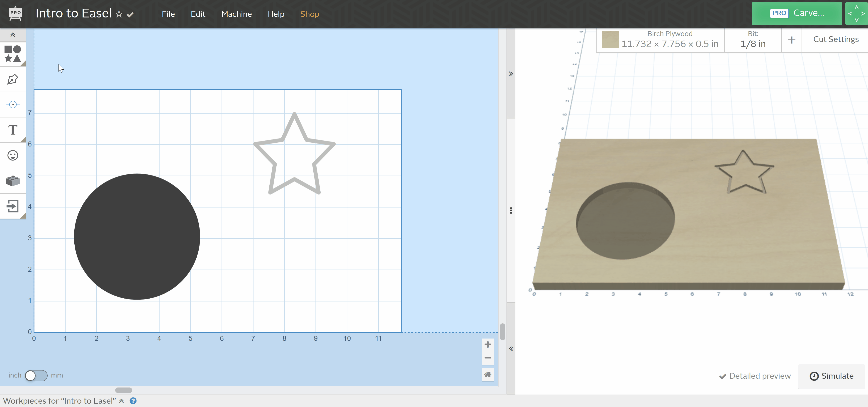The image size is (868, 407).
Task: Toggle units between inch and mm
Action: tap(36, 375)
